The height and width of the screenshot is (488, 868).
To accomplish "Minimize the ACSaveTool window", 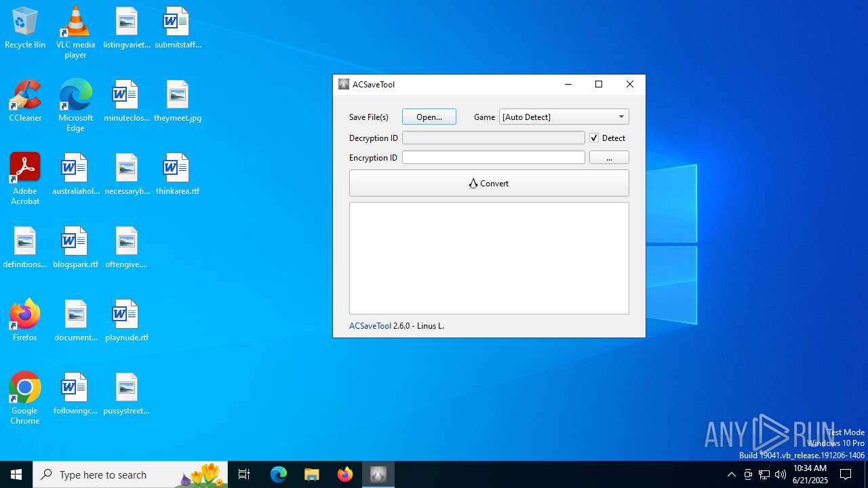I will (x=568, y=85).
